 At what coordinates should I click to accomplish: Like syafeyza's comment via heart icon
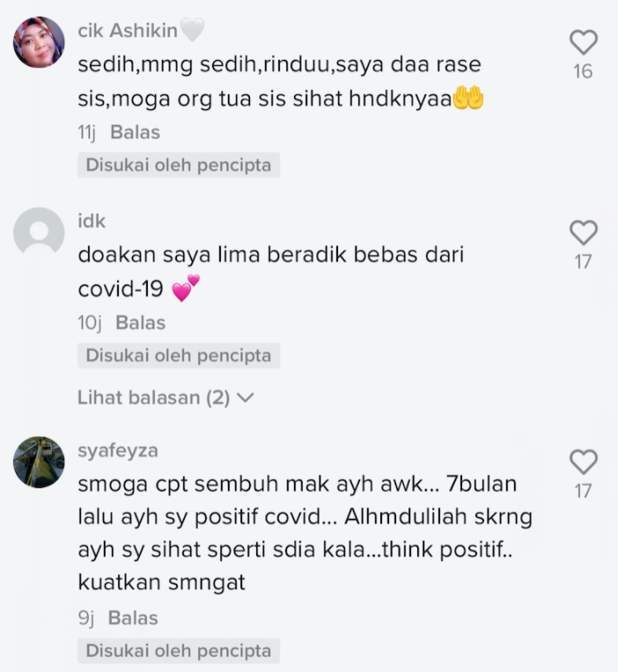[x=584, y=462]
